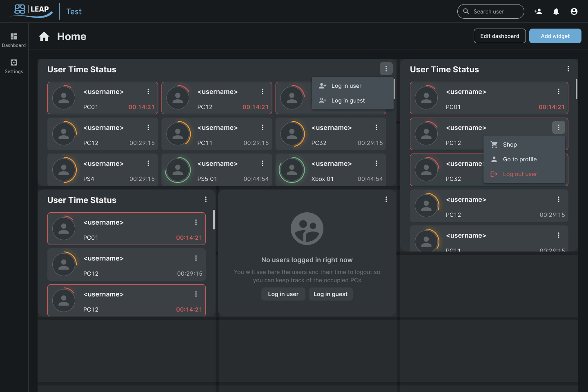
Task: Open the account profile icon
Action: (x=574, y=11)
